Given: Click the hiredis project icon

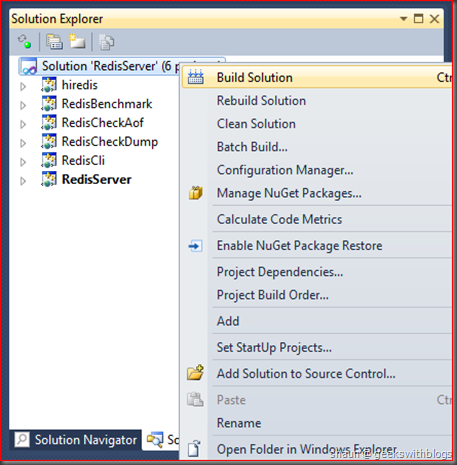Looking at the screenshot, I should [x=49, y=85].
